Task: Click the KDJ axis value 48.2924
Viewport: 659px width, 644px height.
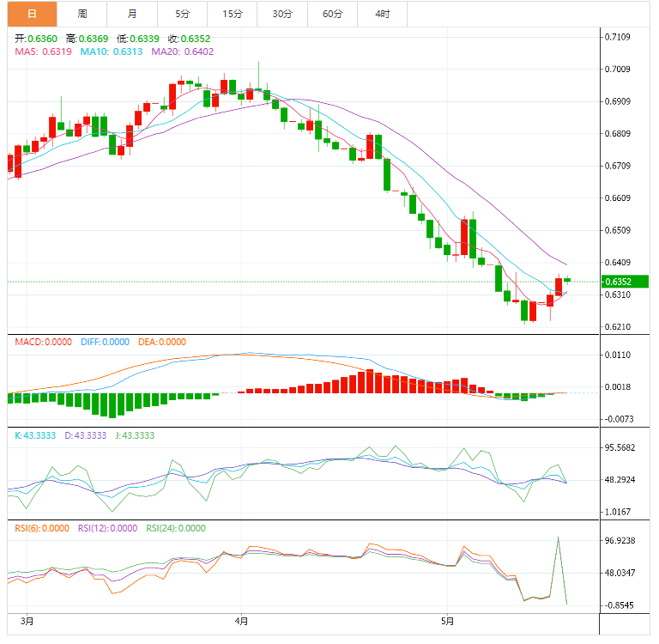Action: [x=620, y=479]
